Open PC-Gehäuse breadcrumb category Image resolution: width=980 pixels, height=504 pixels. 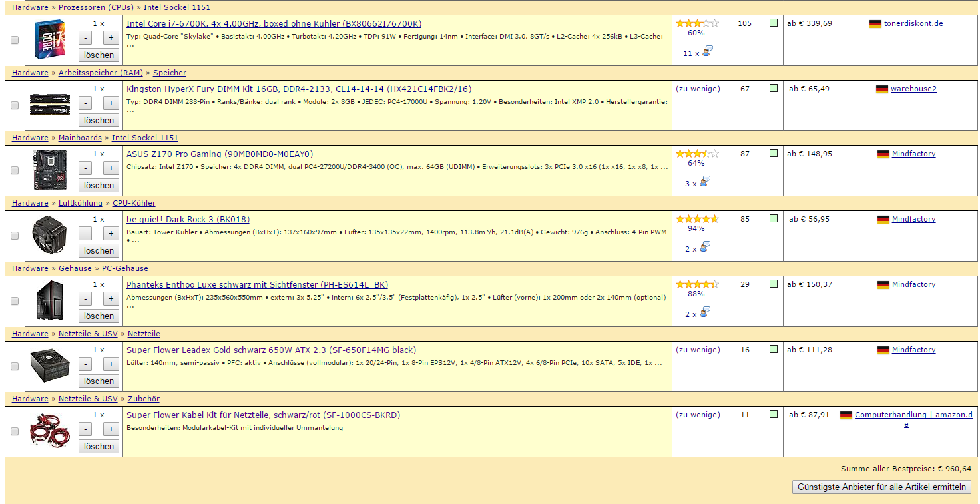(125, 268)
